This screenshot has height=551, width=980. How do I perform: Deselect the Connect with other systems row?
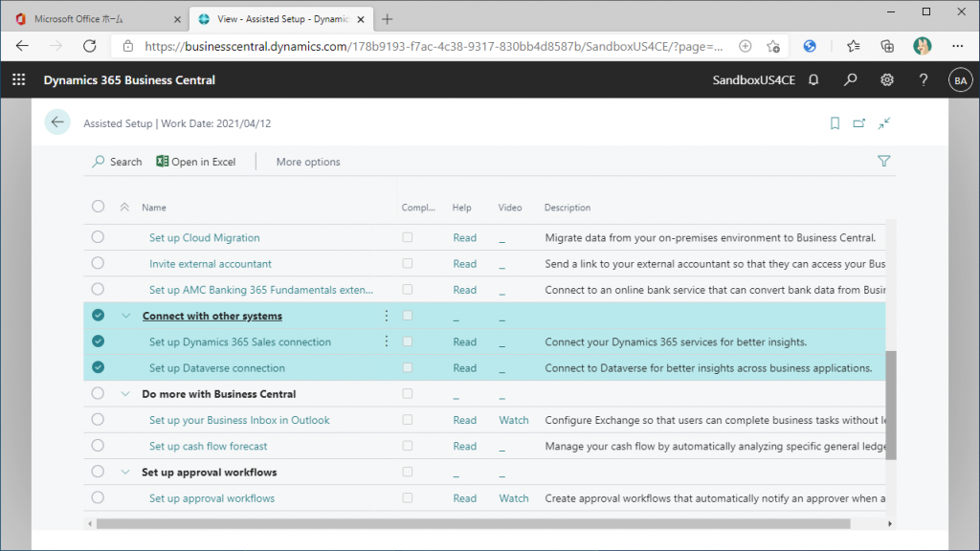tap(99, 315)
